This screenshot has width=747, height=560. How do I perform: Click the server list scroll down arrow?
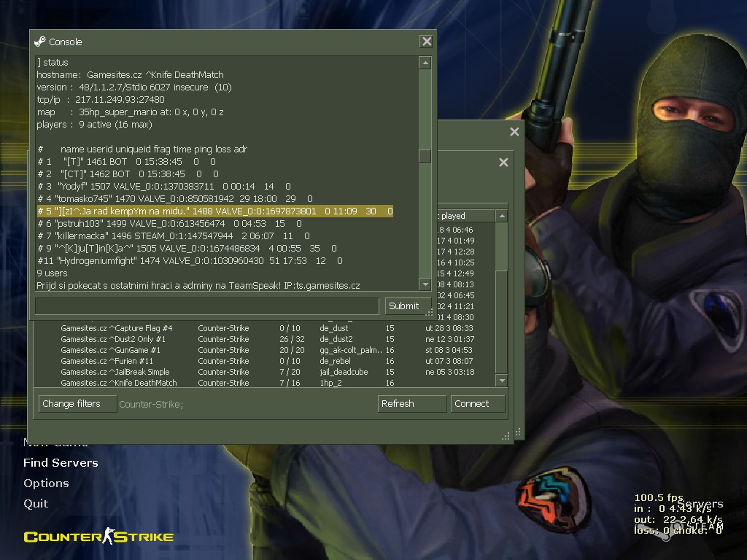click(x=502, y=381)
